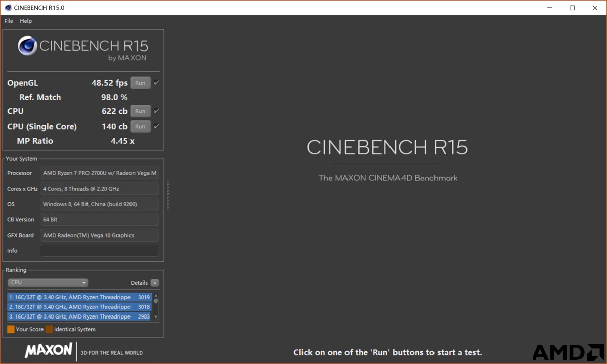
Task: Toggle the CPU test checkmark
Action: click(x=157, y=111)
